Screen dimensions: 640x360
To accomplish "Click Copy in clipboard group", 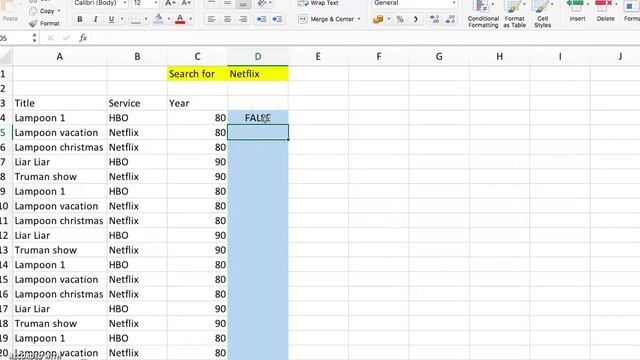I will [43, 11].
